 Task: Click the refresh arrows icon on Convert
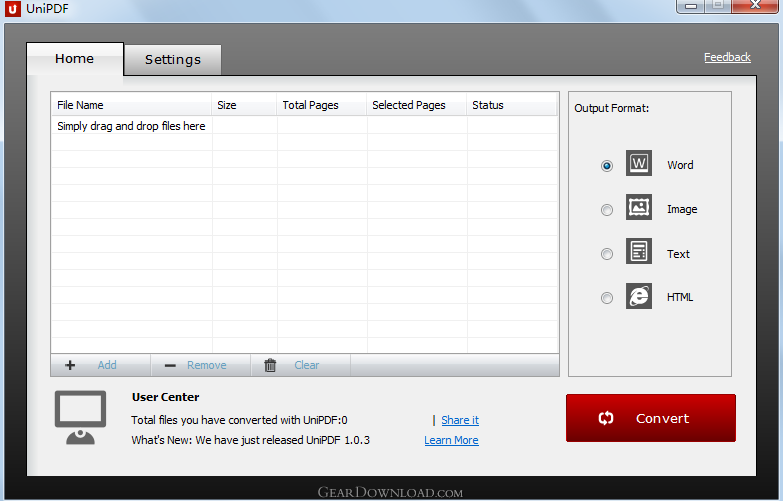(x=606, y=418)
